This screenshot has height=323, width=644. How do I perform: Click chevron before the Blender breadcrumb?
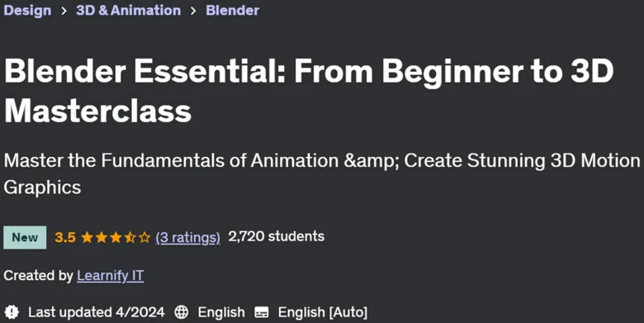tap(193, 11)
